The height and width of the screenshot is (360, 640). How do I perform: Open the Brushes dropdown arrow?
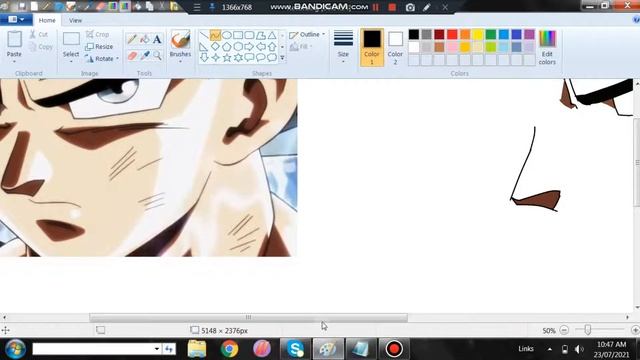(180, 62)
